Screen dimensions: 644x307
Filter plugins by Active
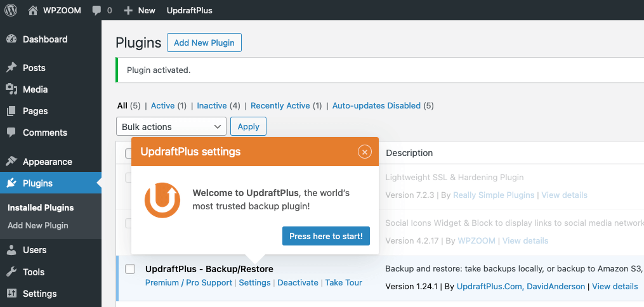click(x=162, y=105)
